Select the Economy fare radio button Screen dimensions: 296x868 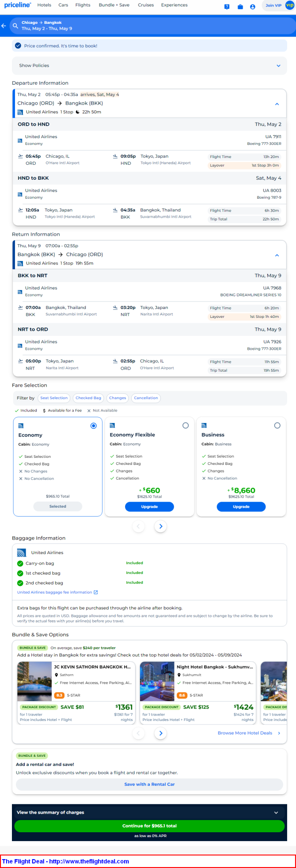pos(93,426)
